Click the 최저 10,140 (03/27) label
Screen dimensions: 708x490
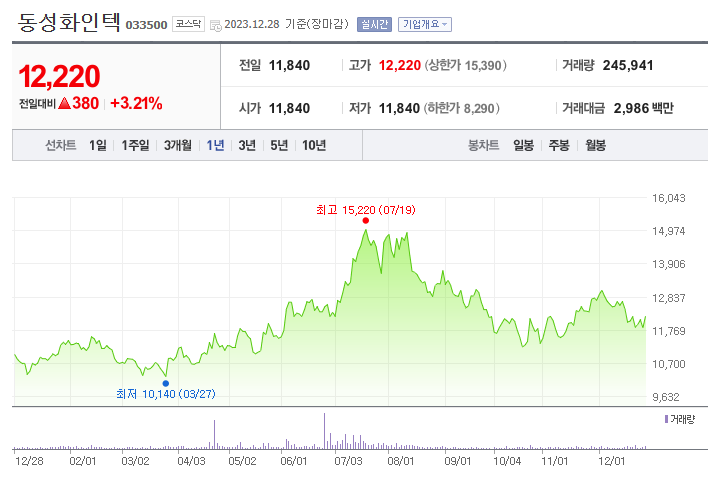[x=166, y=394]
